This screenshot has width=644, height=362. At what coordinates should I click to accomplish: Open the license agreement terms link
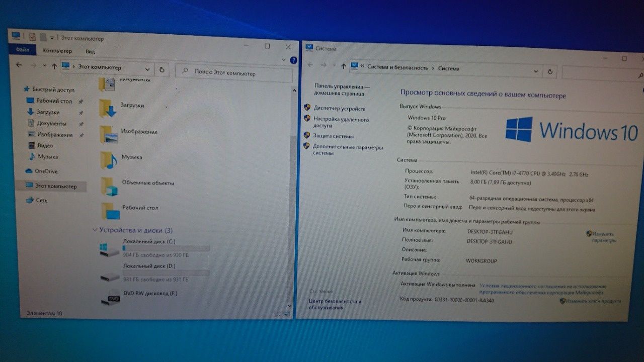(x=543, y=289)
